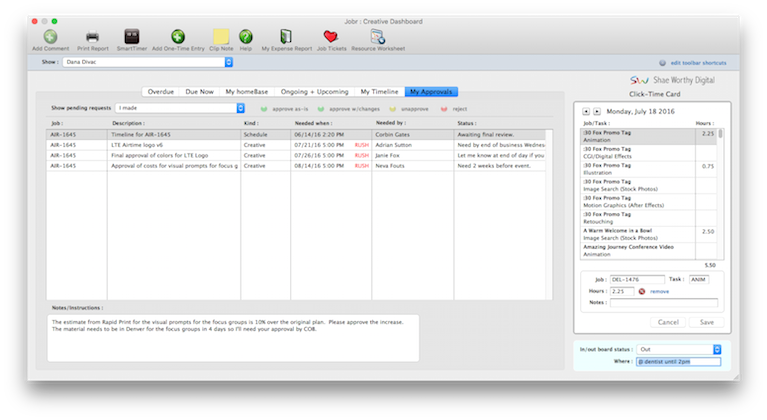Launch the SmartTimer
Image resolution: width=767 pixels, height=420 pixels.
[x=131, y=37]
